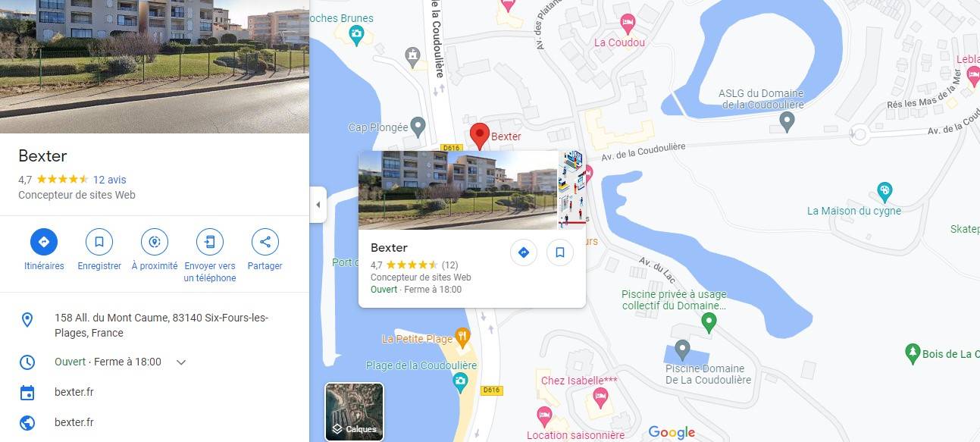Viewport: 980px width, 442px height.
Task: Click the Envoyer vers un téléphone icon
Action: pyautogui.click(x=210, y=242)
